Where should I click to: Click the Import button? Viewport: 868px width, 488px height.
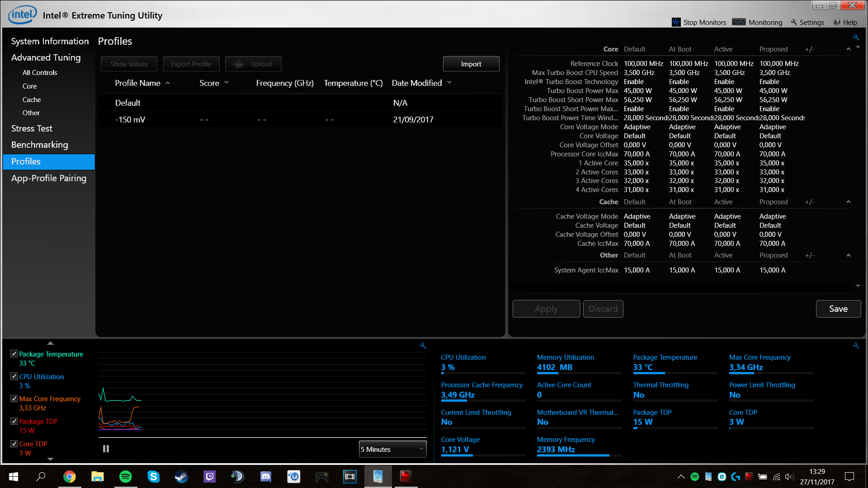pos(471,64)
